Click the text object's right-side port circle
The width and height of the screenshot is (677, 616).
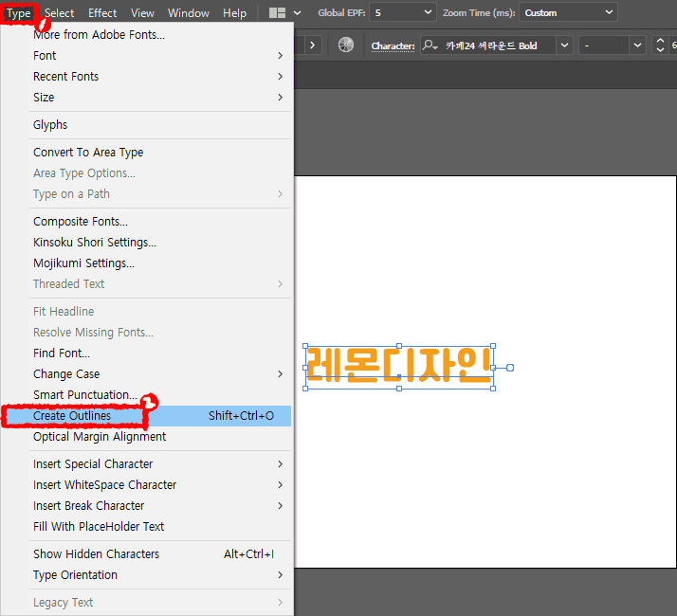510,368
